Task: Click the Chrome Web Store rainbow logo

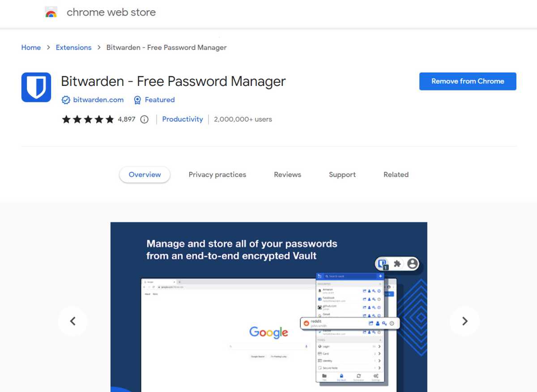Action: pos(51,13)
